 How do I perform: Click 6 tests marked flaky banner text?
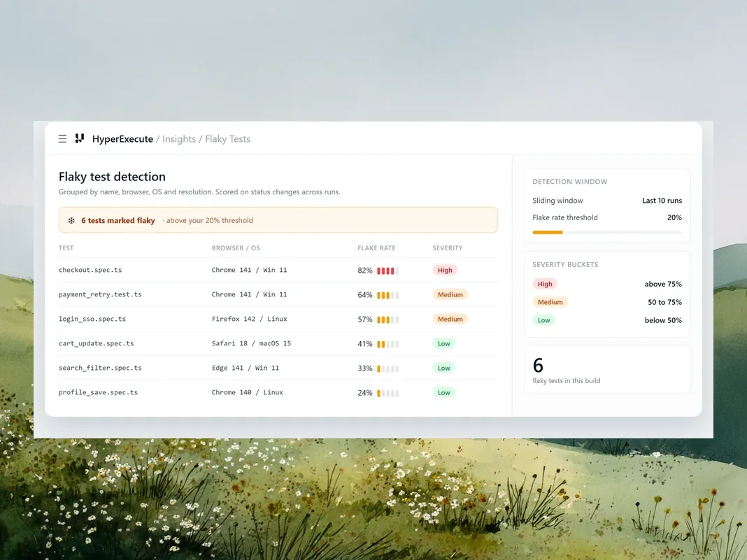(118, 220)
